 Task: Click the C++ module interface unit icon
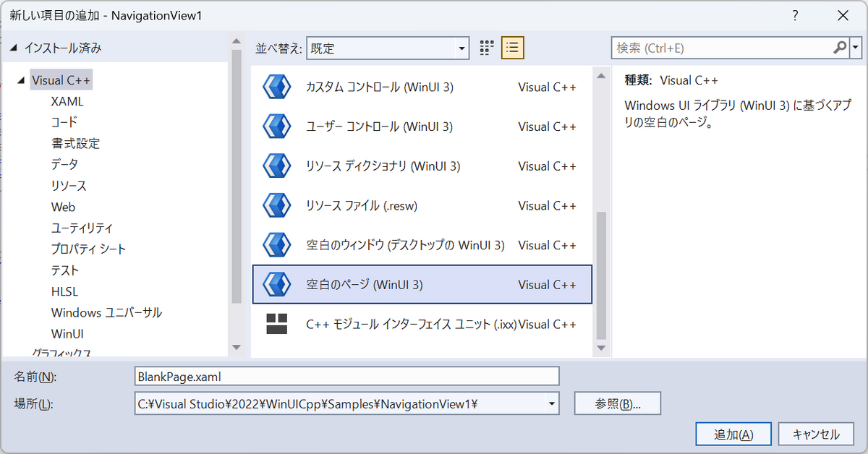pos(277,324)
